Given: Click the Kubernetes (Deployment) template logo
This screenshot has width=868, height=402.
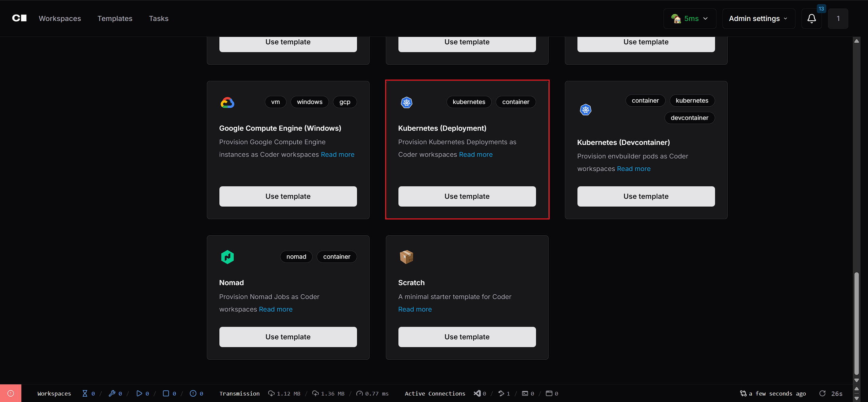Looking at the screenshot, I should [x=407, y=102].
